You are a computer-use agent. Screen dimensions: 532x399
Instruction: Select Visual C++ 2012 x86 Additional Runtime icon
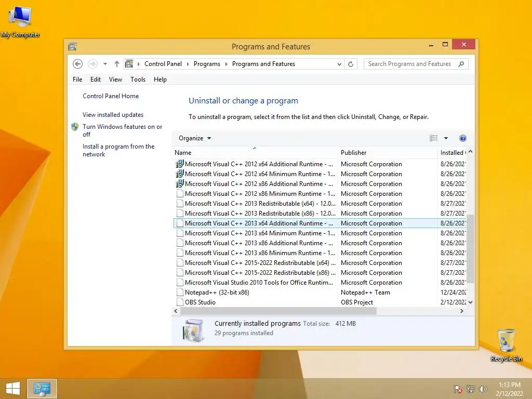[x=179, y=183]
